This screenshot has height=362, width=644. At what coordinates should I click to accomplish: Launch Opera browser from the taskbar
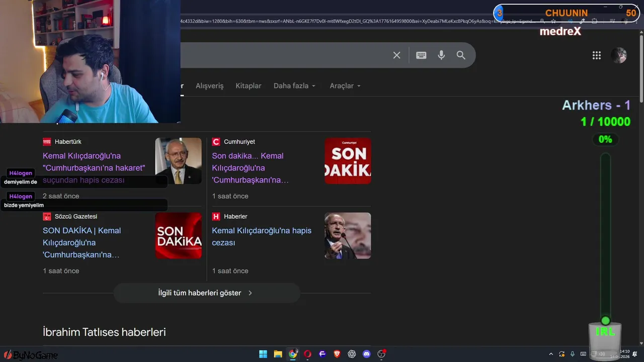coord(307,354)
